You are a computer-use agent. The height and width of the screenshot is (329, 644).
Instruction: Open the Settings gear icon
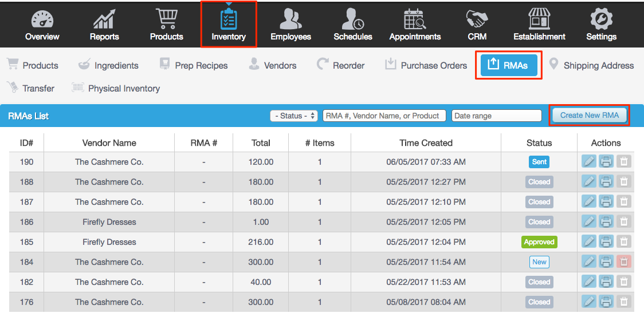click(x=601, y=19)
